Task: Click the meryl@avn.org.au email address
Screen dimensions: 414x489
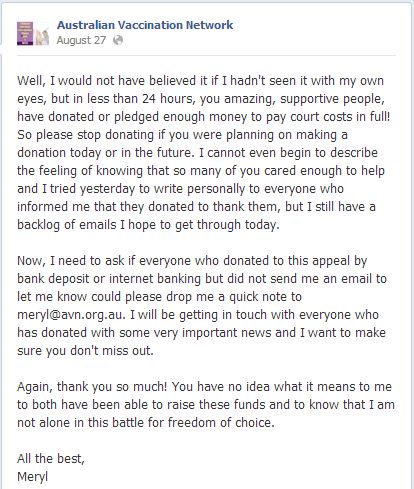Action: pos(71,315)
